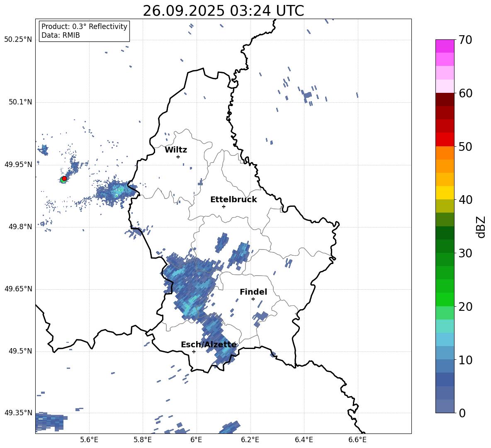This screenshot has height=448, width=491.
Task: Click the red radar marker dot
Action: 64,178
